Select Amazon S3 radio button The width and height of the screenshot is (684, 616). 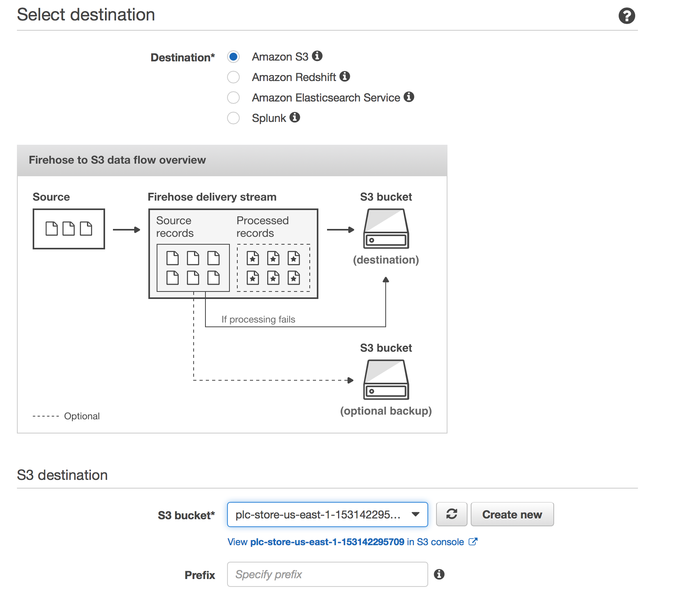[x=233, y=57]
